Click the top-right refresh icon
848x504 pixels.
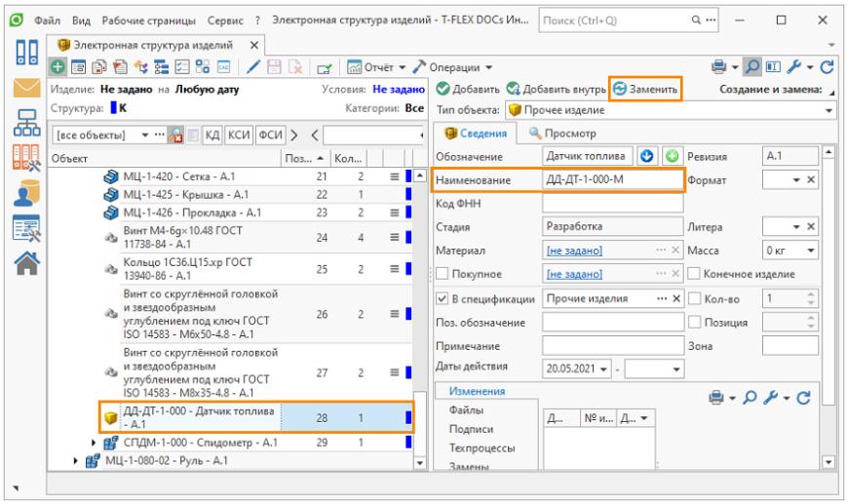pyautogui.click(x=827, y=67)
